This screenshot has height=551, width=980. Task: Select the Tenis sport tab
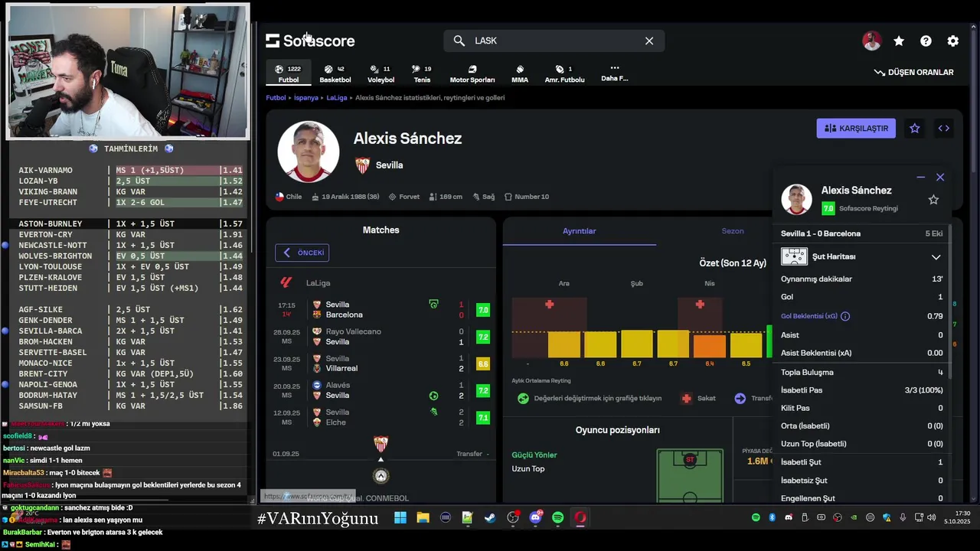tap(422, 73)
